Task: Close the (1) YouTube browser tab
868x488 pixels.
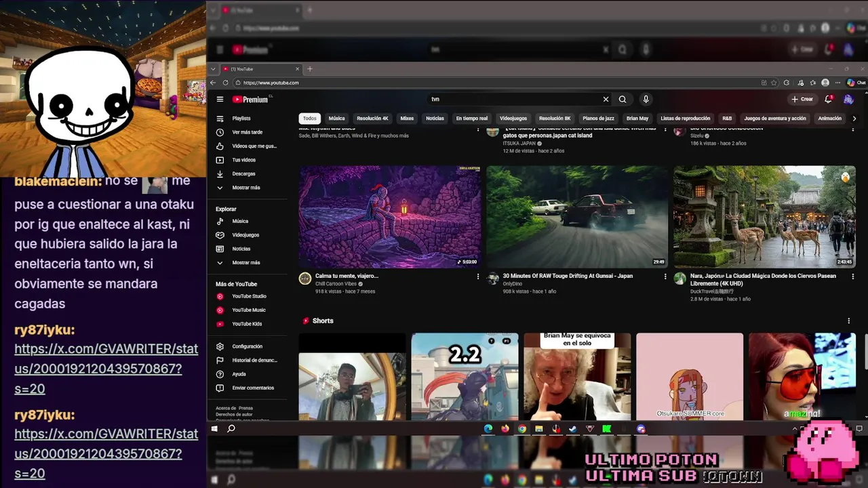Action: (297, 69)
